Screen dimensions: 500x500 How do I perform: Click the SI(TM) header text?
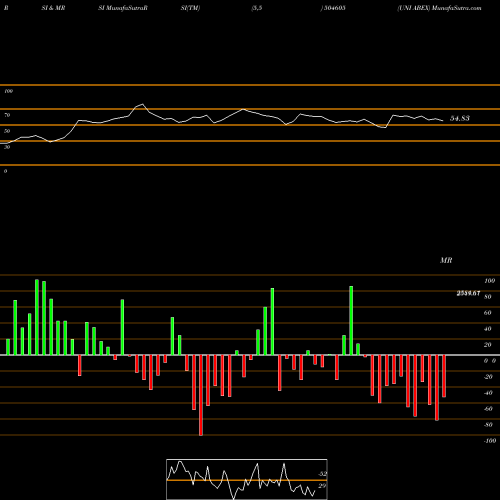tap(190, 8)
